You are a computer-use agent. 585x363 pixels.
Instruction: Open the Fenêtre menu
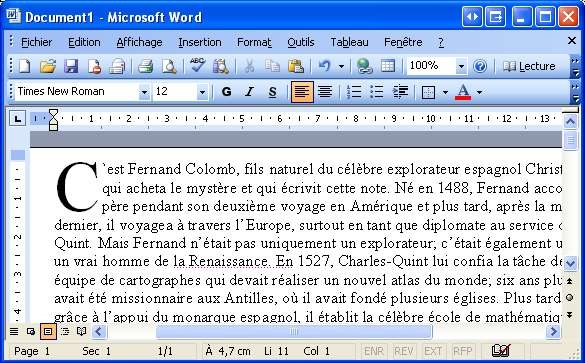point(403,42)
